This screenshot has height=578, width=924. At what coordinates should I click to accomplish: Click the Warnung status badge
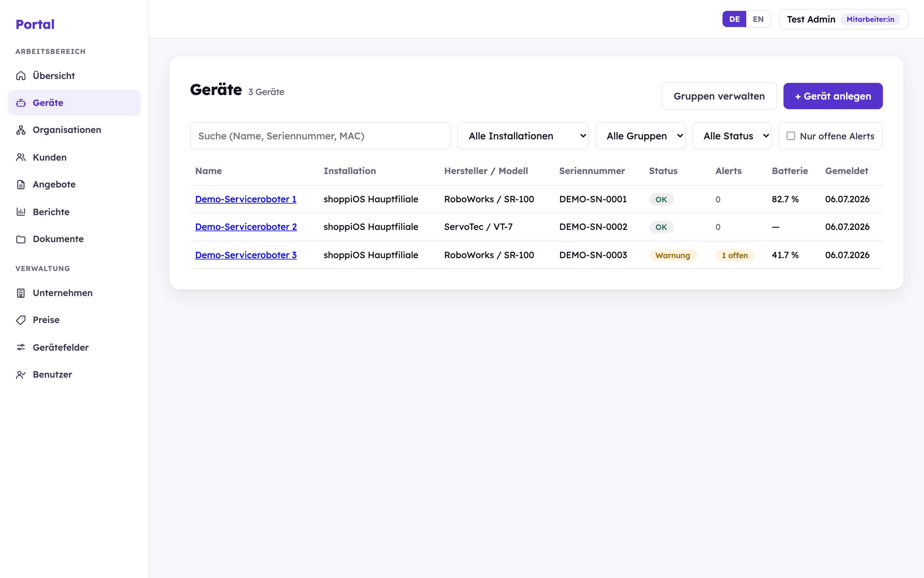(673, 255)
